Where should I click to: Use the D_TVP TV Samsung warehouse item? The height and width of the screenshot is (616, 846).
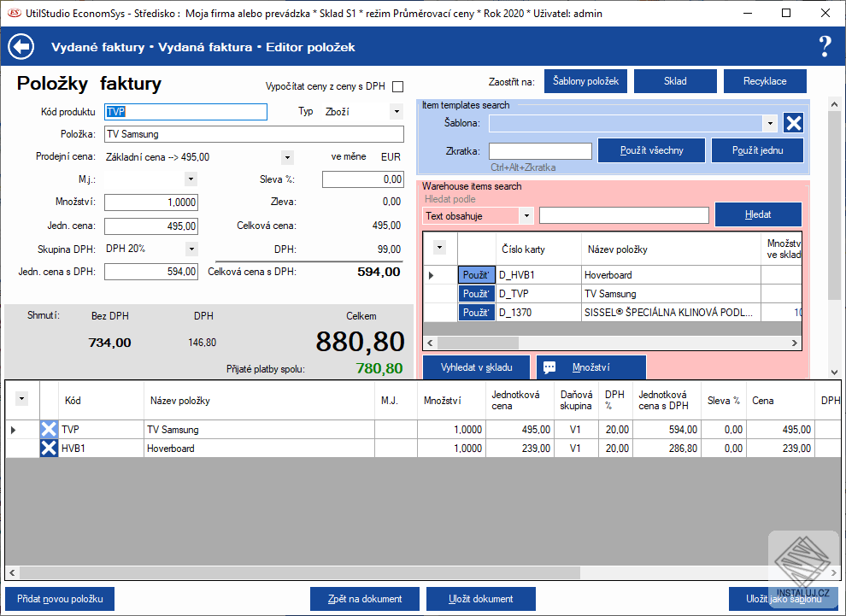[x=476, y=294]
